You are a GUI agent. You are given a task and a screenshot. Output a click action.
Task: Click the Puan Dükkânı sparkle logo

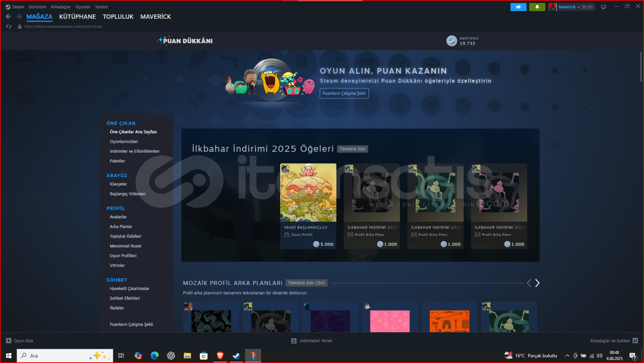click(185, 41)
